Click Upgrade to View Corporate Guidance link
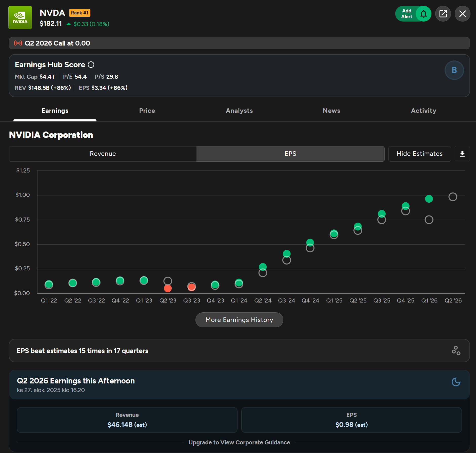The width and height of the screenshot is (476, 453). pyautogui.click(x=239, y=442)
